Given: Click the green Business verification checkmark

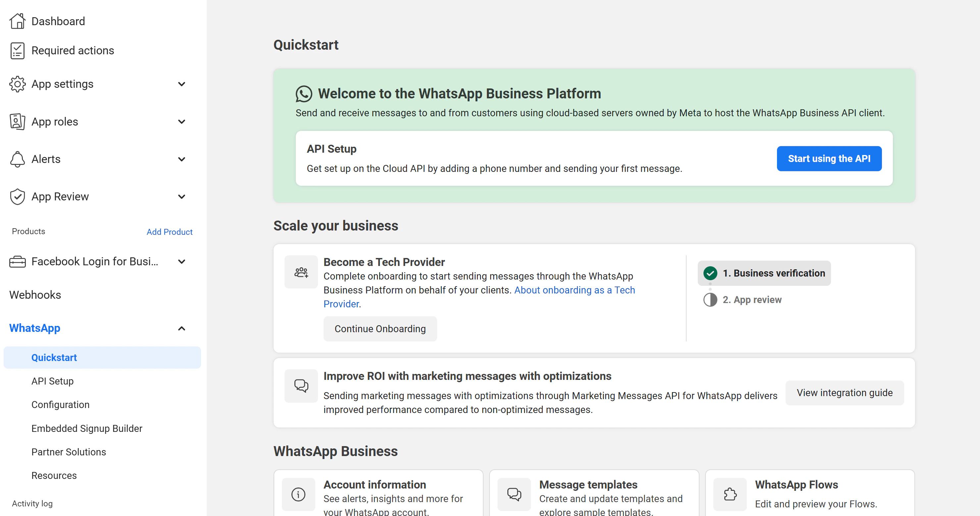Looking at the screenshot, I should click(x=710, y=273).
